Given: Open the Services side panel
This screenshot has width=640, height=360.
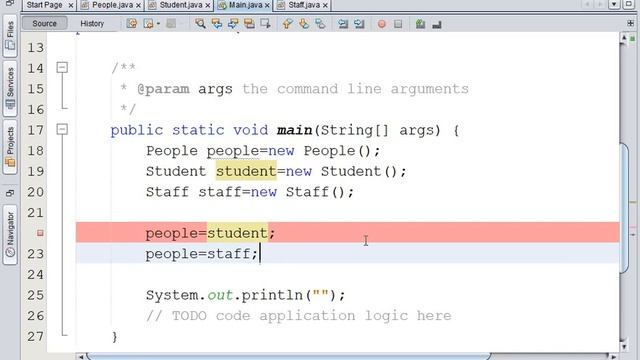Looking at the screenshot, I should (x=10, y=89).
